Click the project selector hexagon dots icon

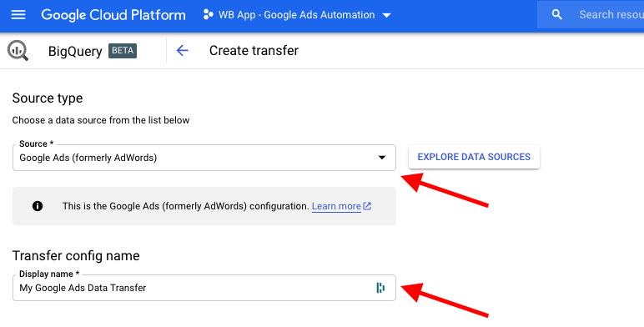(x=209, y=15)
